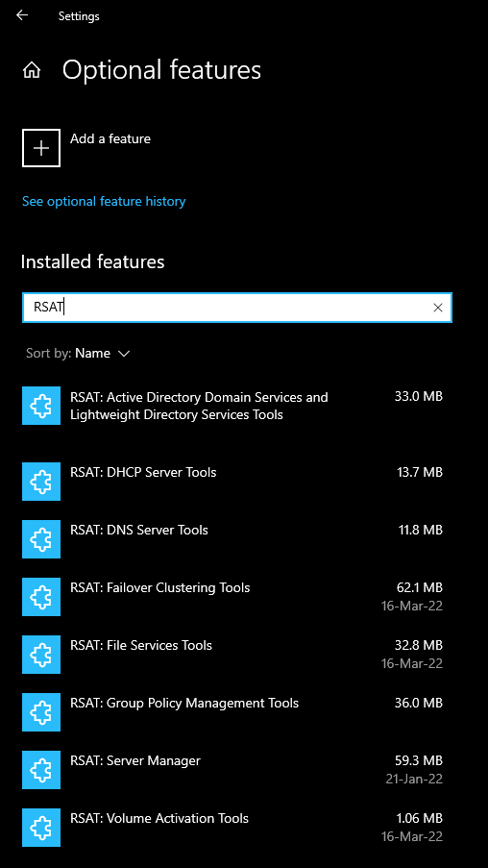Click the puzzle icon for DHCP Server Tools
The width and height of the screenshot is (488, 868).
(41, 482)
